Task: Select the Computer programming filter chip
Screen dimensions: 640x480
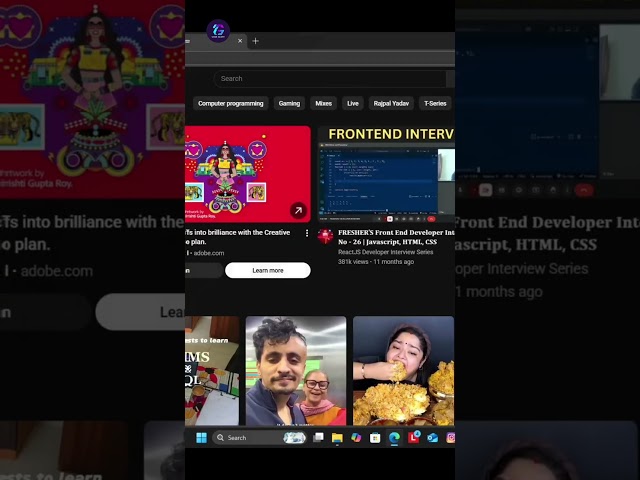Action: pyautogui.click(x=231, y=104)
